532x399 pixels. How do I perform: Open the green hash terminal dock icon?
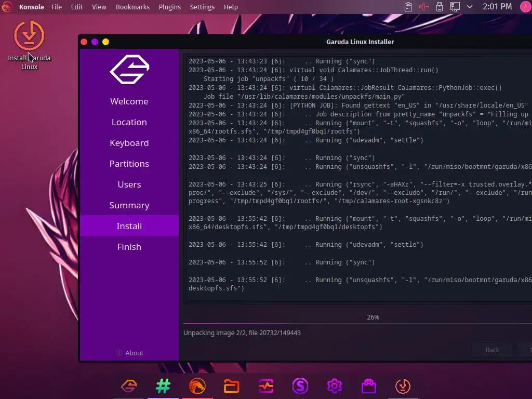163,386
